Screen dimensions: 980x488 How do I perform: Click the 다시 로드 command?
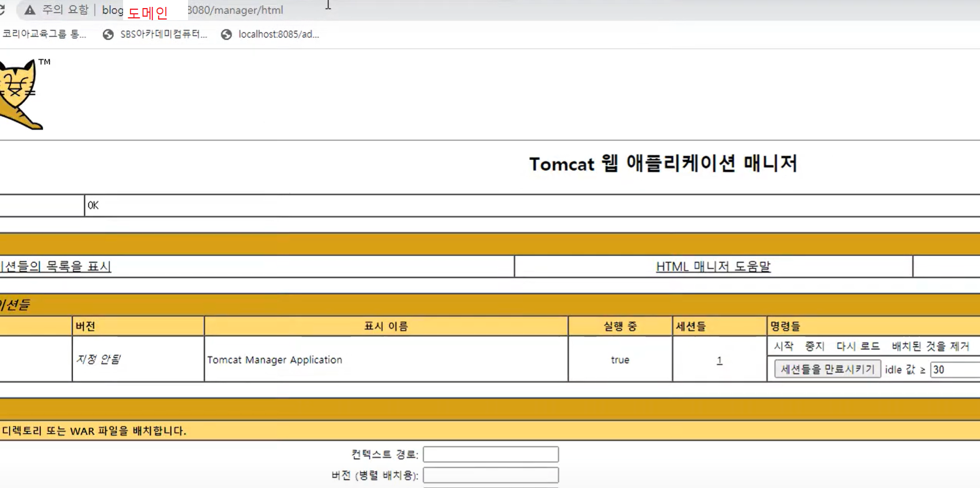coord(858,346)
